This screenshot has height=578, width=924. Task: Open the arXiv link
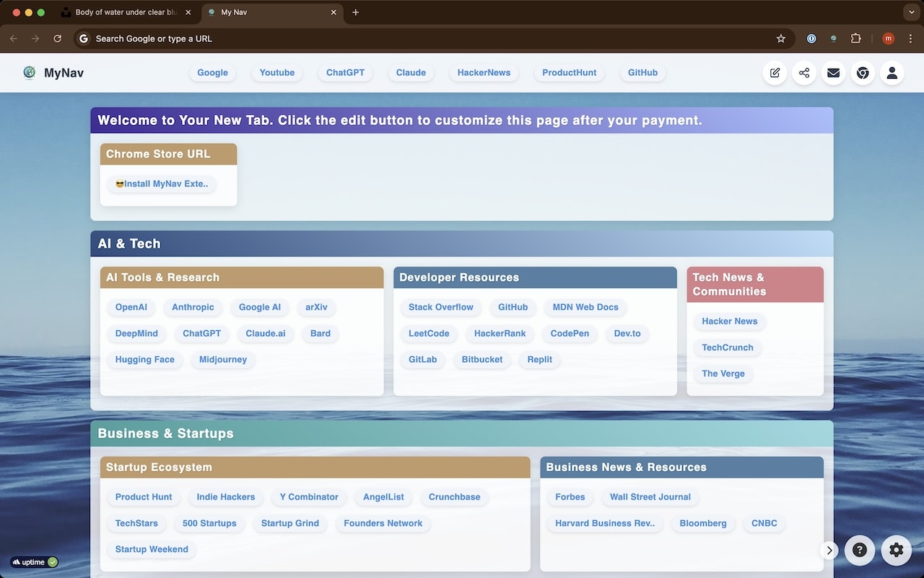316,308
